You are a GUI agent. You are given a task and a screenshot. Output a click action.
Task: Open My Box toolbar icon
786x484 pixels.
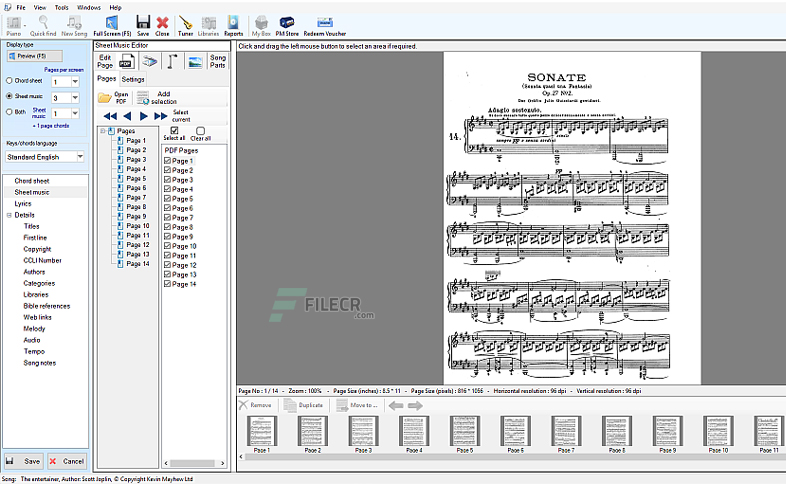click(261, 26)
